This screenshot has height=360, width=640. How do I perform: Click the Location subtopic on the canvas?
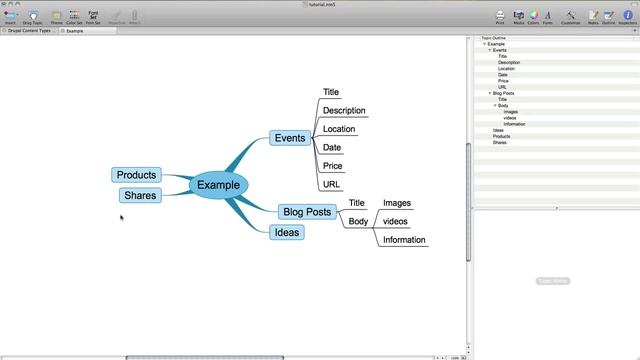(339, 129)
